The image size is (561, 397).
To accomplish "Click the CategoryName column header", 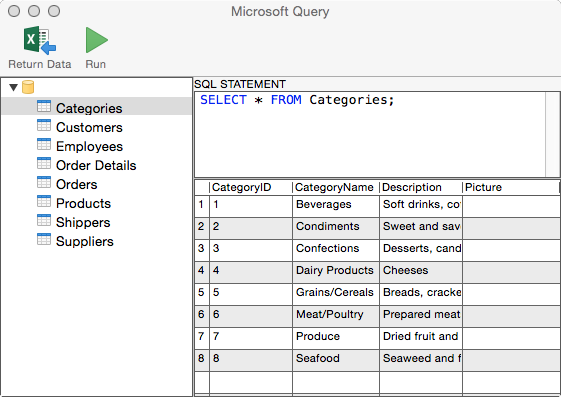I will (336, 187).
